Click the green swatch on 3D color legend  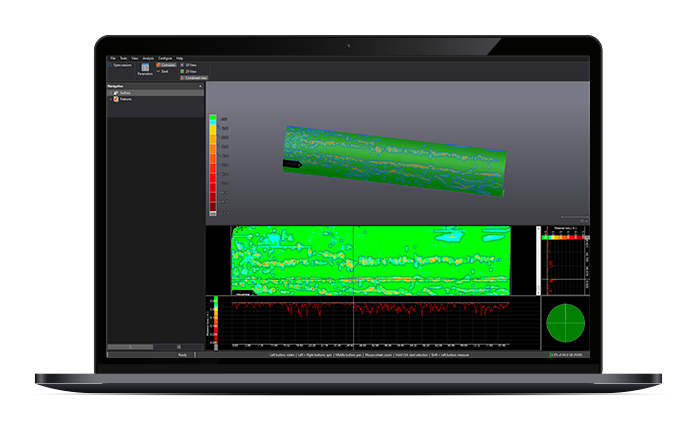(212, 120)
